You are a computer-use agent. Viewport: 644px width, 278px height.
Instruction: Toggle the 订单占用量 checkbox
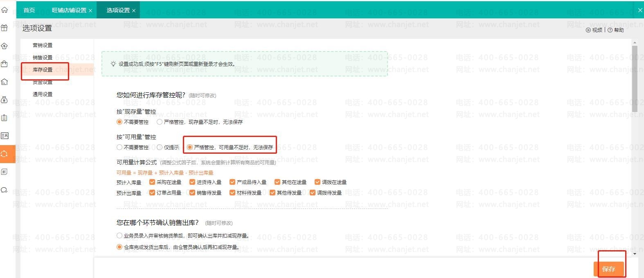tap(152, 193)
